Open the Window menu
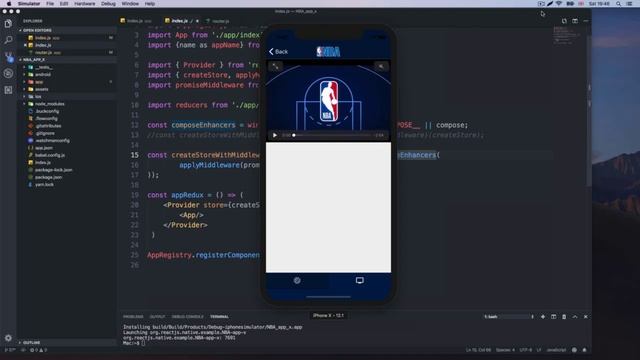Viewport: 640px width, 360px height. click(130, 4)
